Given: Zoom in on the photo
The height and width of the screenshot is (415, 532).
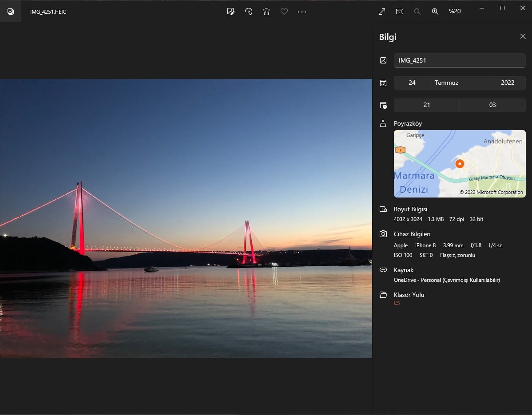Looking at the screenshot, I should point(435,12).
